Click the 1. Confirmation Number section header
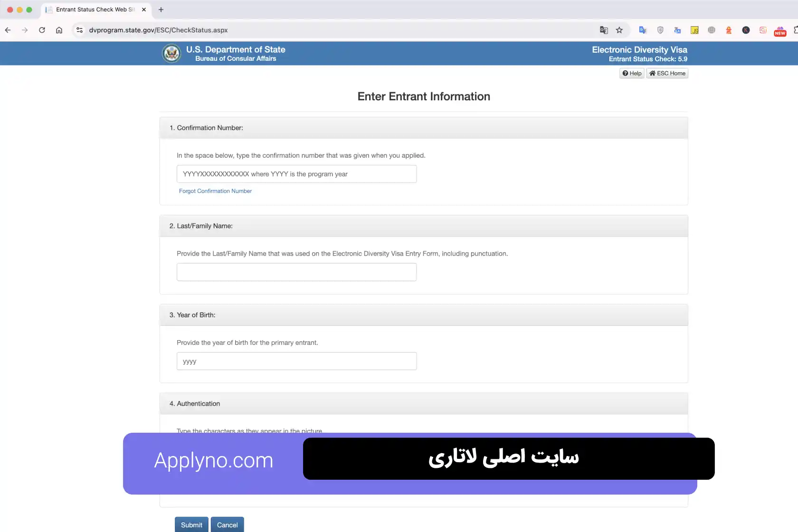 pyautogui.click(x=424, y=128)
